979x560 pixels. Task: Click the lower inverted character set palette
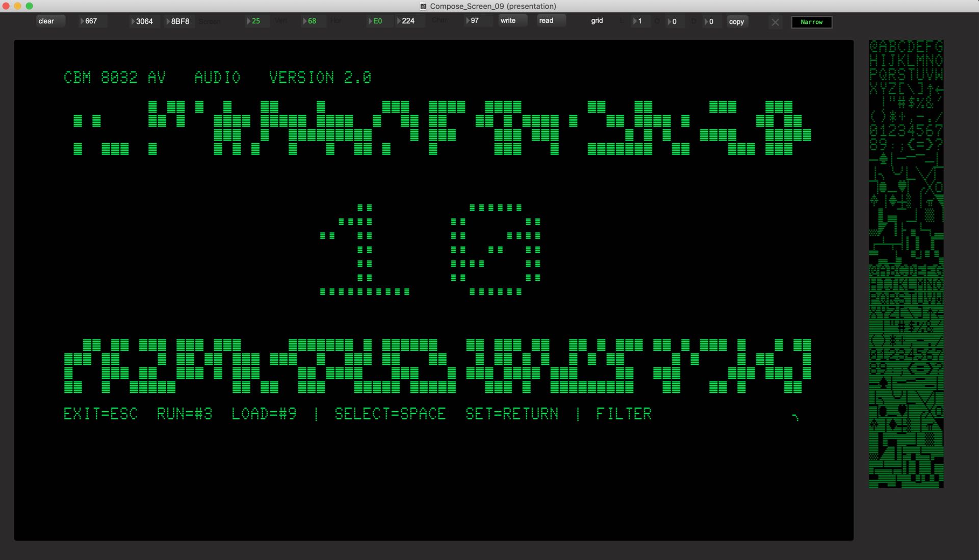coord(906,376)
